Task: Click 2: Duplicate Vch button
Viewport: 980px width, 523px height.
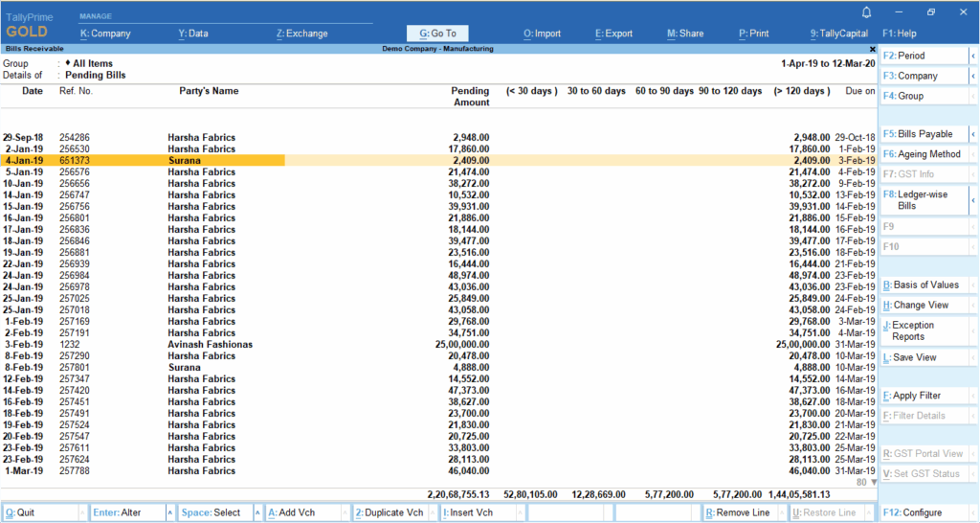Action: 390,512
